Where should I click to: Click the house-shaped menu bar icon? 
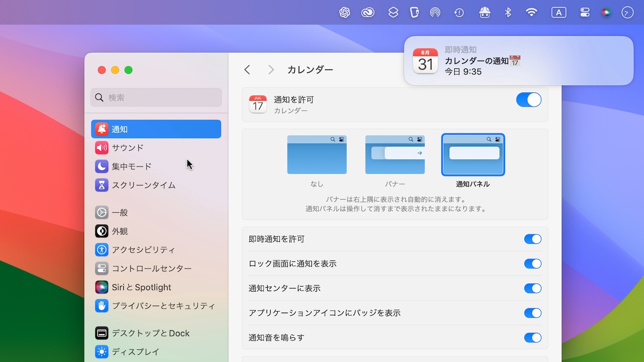point(485,13)
